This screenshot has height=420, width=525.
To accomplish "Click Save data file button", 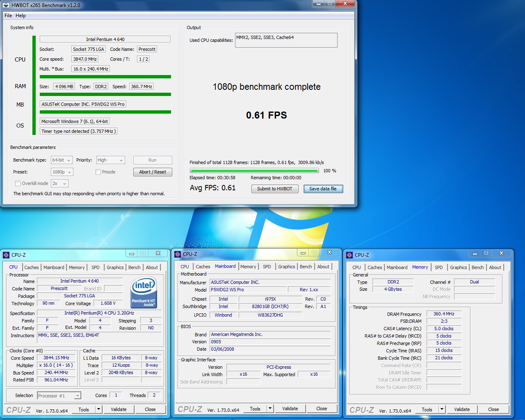I will tap(323, 189).
